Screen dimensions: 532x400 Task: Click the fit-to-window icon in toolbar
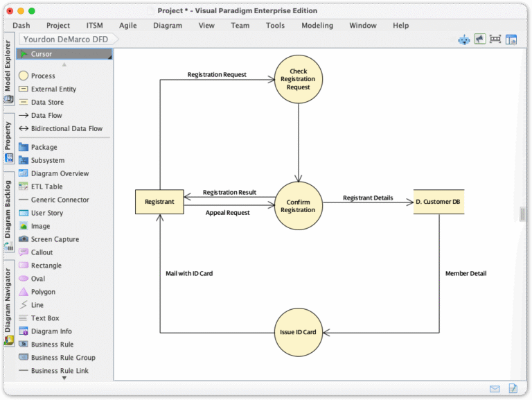point(495,40)
